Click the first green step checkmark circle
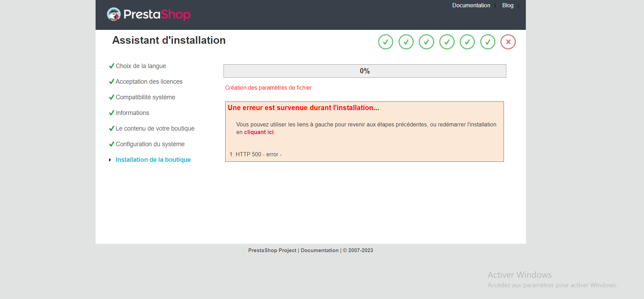644x299 pixels. pos(385,42)
